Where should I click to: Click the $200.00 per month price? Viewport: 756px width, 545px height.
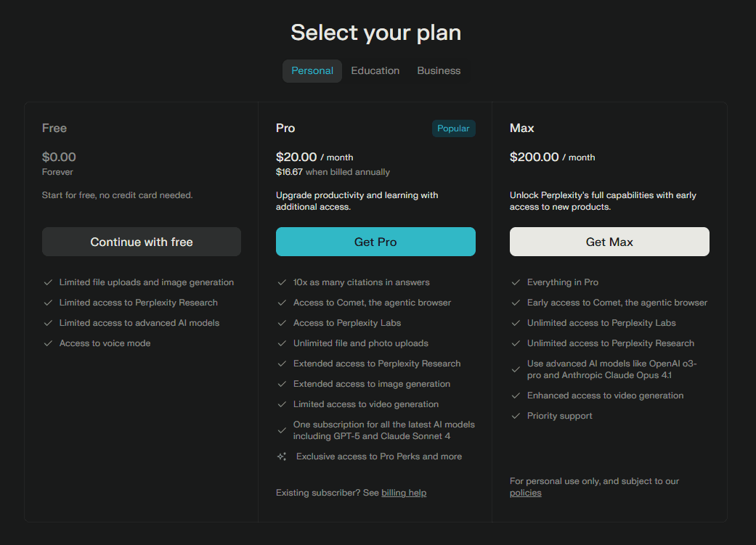(552, 157)
